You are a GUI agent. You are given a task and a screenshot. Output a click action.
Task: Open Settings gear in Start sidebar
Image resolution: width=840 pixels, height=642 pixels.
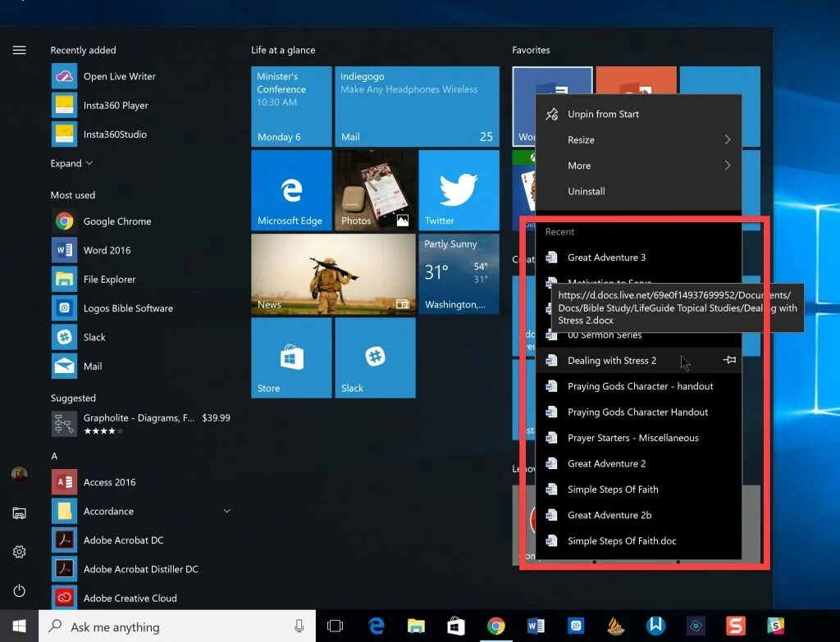click(20, 552)
